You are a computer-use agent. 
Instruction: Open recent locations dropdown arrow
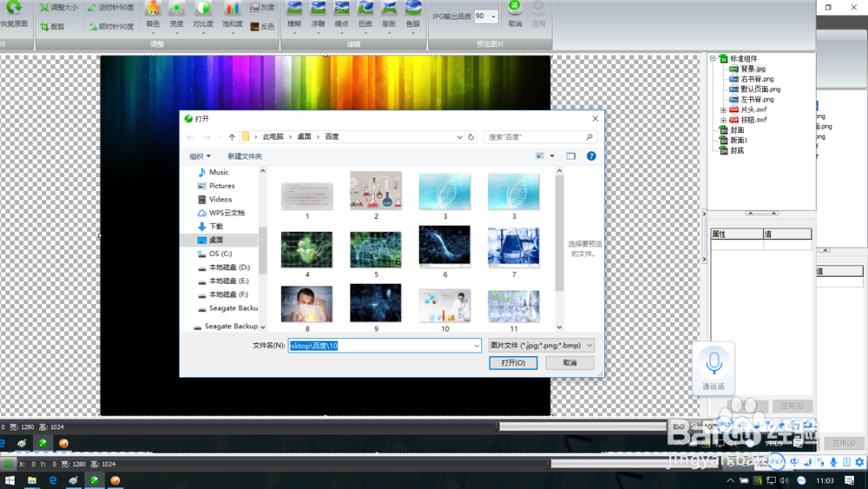(x=220, y=136)
